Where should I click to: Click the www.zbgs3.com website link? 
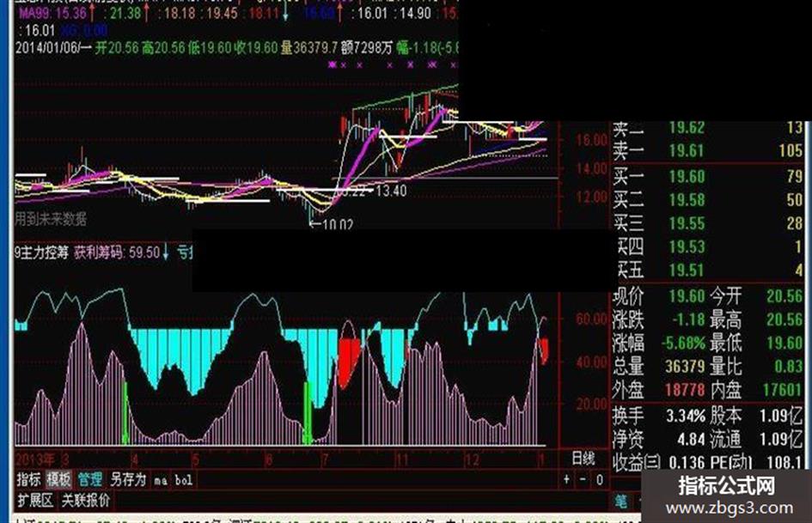point(730,508)
